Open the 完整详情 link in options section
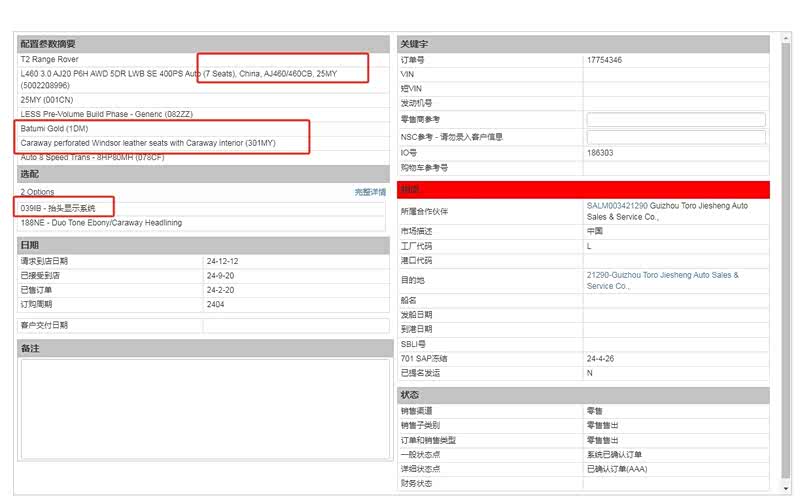The height and width of the screenshot is (496, 800). tap(369, 192)
